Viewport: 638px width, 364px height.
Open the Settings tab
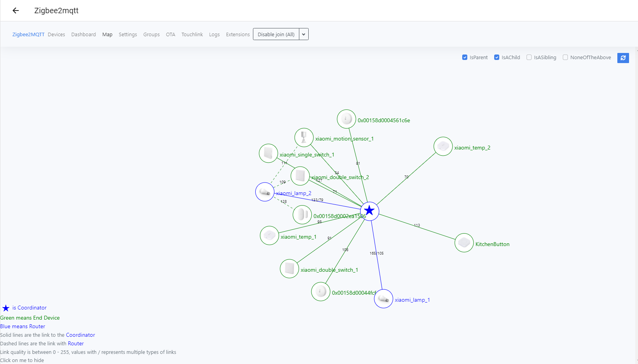[x=128, y=35]
